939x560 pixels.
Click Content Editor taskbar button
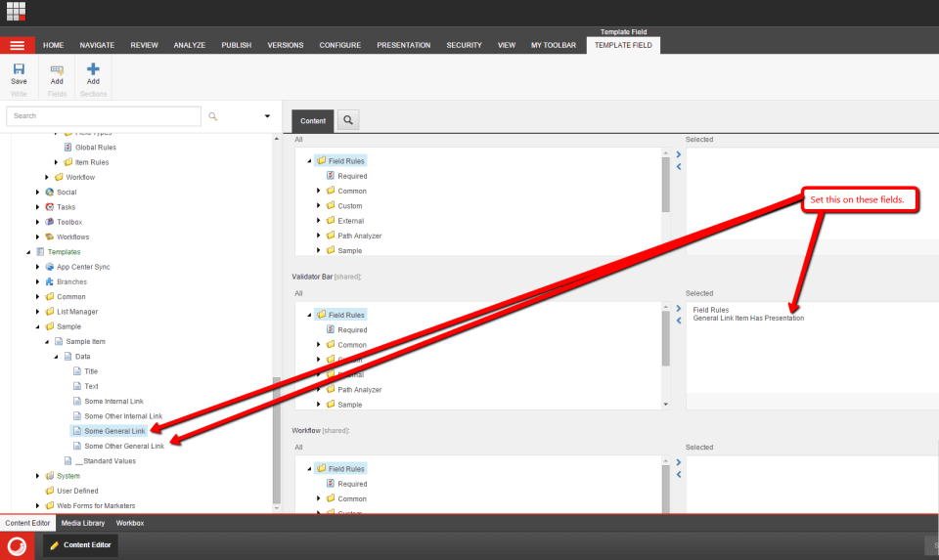pyautogui.click(x=80, y=545)
